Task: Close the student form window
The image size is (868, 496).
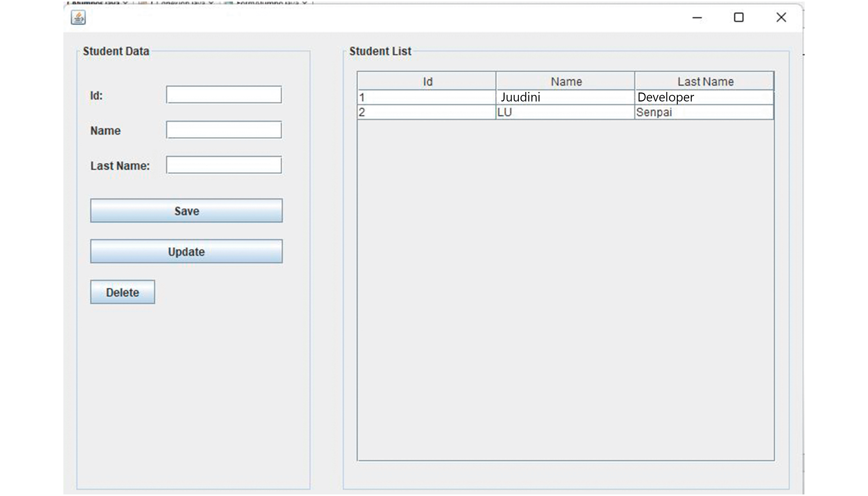Action: click(781, 18)
